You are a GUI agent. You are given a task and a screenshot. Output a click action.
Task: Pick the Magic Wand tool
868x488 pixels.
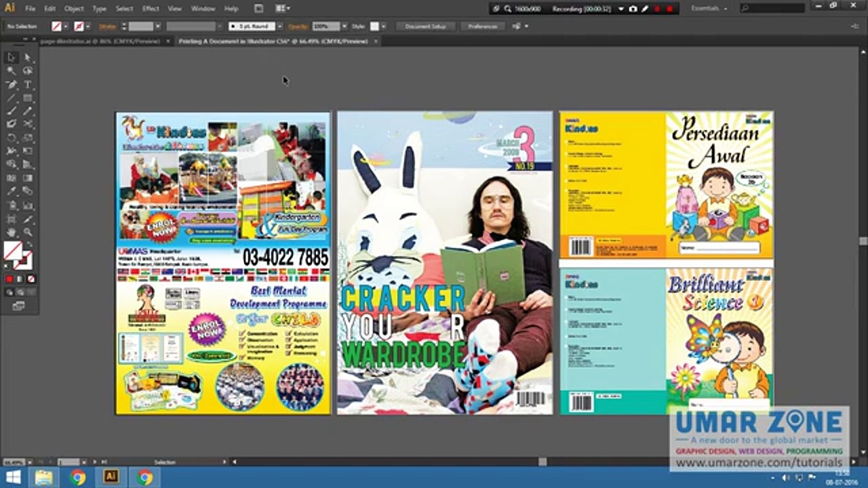pyautogui.click(x=12, y=71)
